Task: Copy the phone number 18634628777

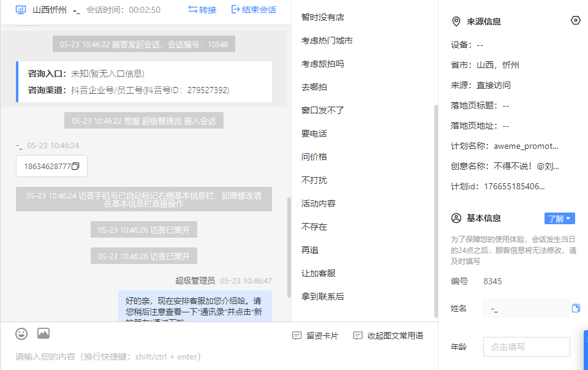Action: [x=75, y=166]
